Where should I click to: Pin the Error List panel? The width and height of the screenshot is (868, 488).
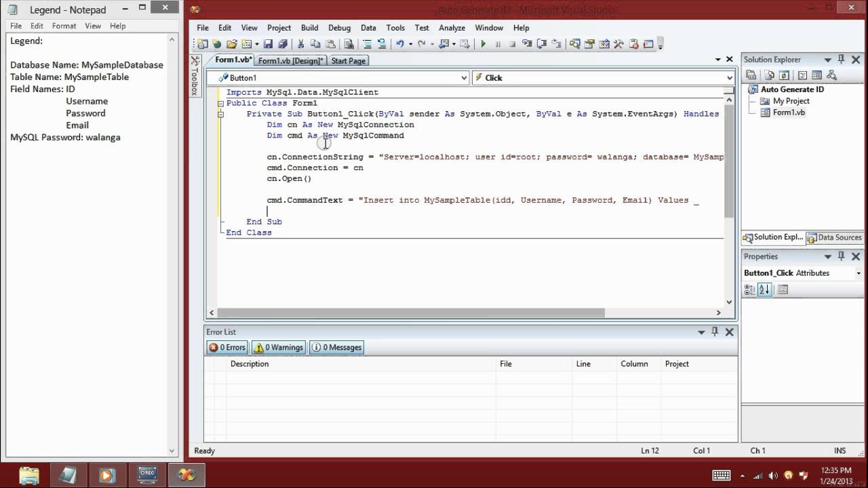click(x=715, y=332)
